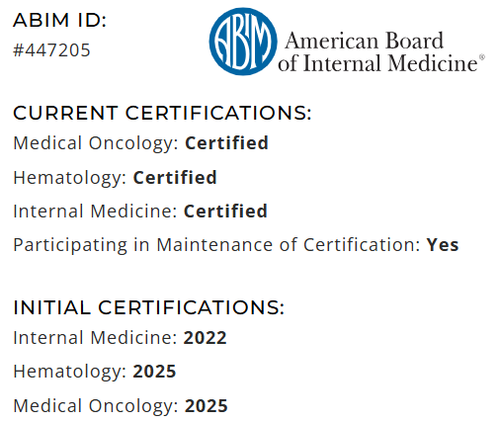Click Participating in Maintenance of Certification text
Screen dimensions: 500x426
[217, 245]
